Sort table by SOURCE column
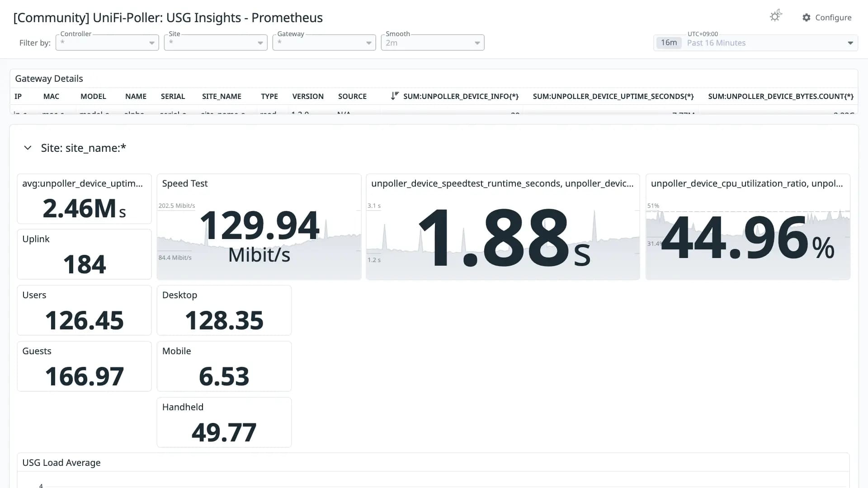This screenshot has height=488, width=868. pyautogui.click(x=352, y=96)
